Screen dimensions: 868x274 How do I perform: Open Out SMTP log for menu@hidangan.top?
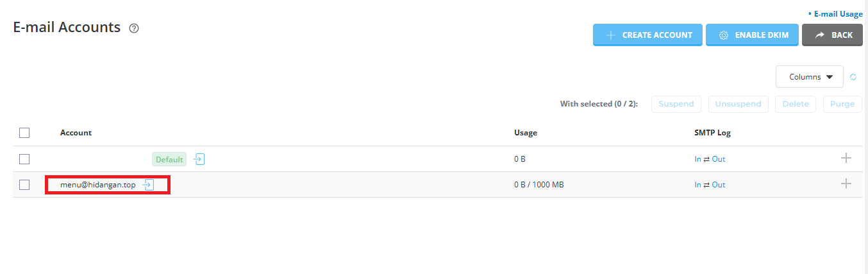pyautogui.click(x=718, y=185)
